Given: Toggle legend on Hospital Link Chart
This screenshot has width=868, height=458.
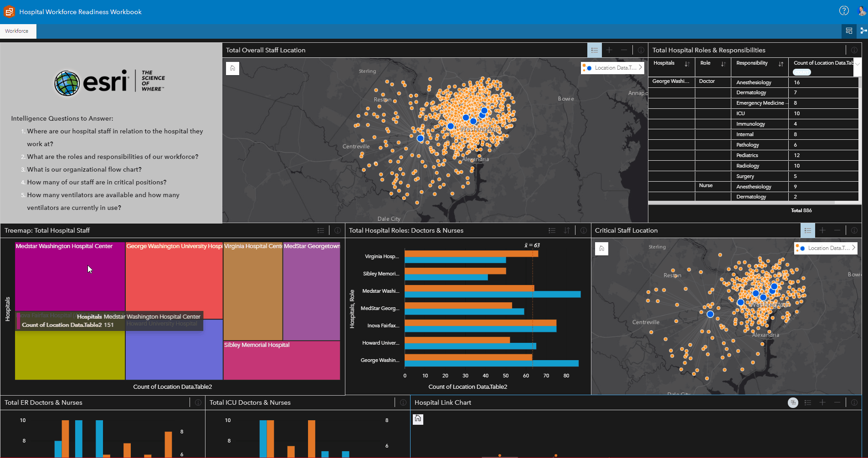Looking at the screenshot, I should [808, 402].
